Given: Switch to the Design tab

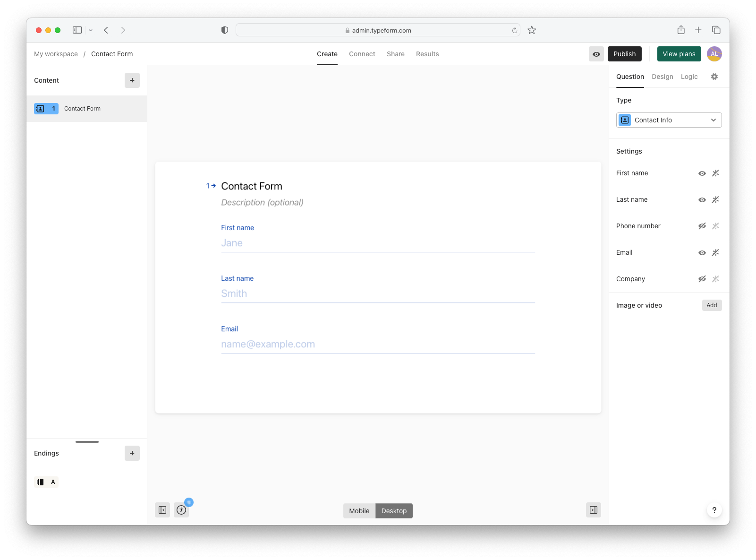Looking at the screenshot, I should (663, 77).
